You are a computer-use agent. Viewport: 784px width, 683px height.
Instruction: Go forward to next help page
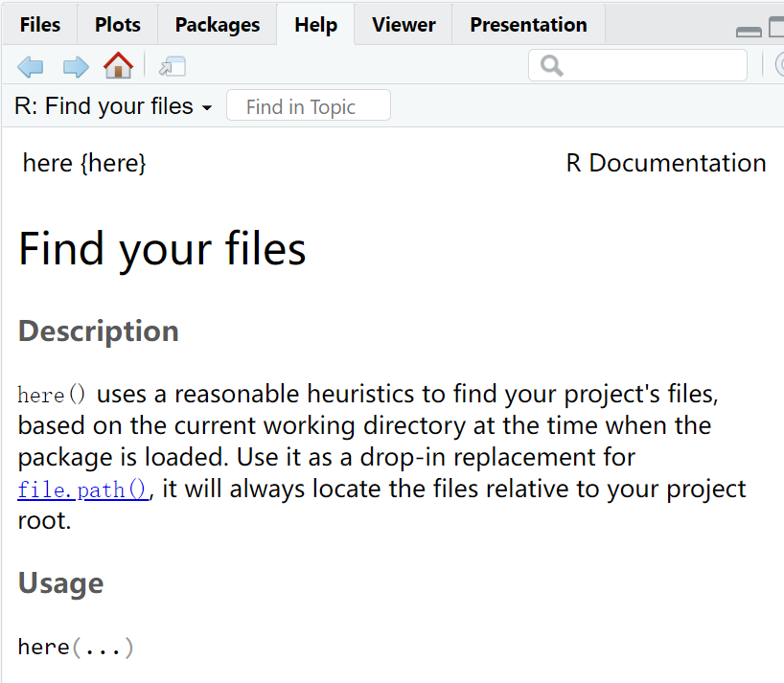point(75,66)
